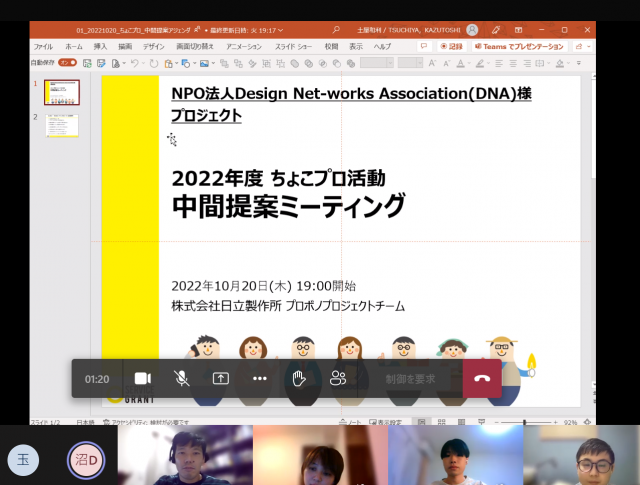The height and width of the screenshot is (485, 640).
Task: Open the ファイル menu
Action: [43, 47]
